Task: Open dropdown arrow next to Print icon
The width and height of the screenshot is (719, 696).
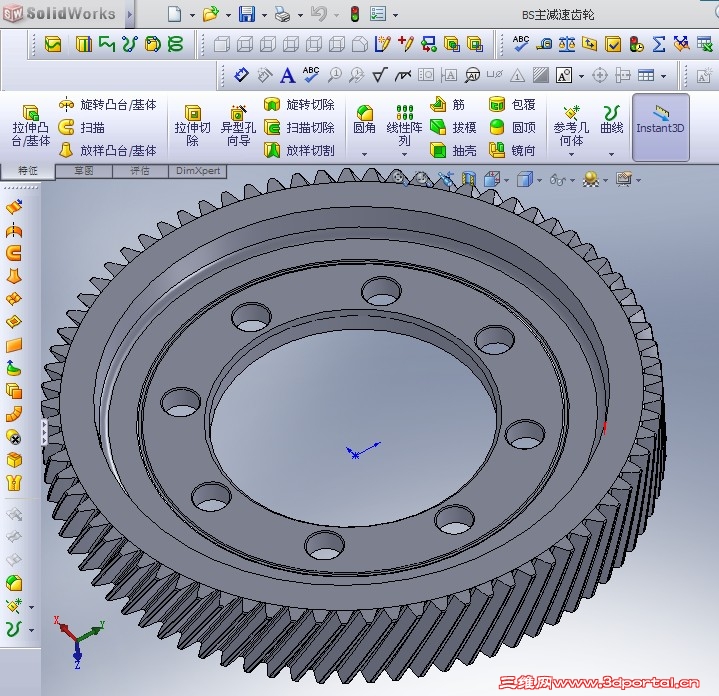Action: (x=300, y=15)
